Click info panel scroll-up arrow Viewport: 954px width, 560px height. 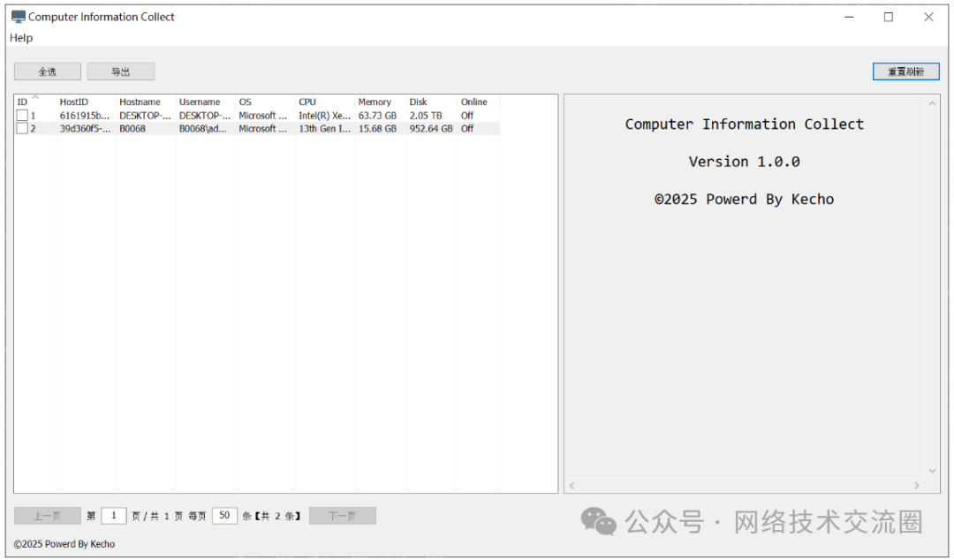click(x=932, y=103)
